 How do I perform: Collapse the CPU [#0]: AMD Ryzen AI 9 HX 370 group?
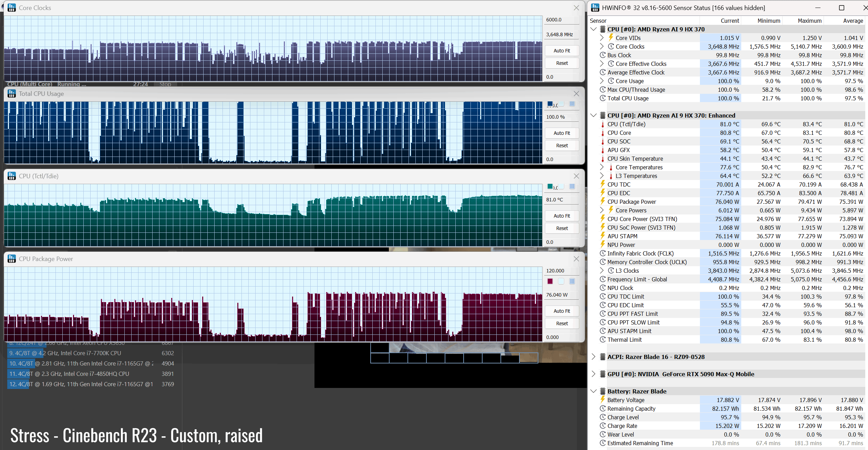[x=593, y=29]
